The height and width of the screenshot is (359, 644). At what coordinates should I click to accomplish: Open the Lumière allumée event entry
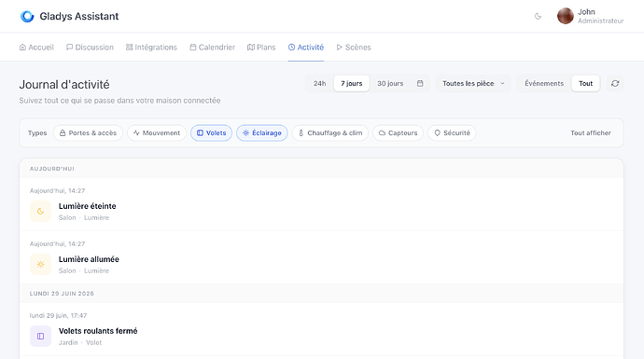pos(322,257)
